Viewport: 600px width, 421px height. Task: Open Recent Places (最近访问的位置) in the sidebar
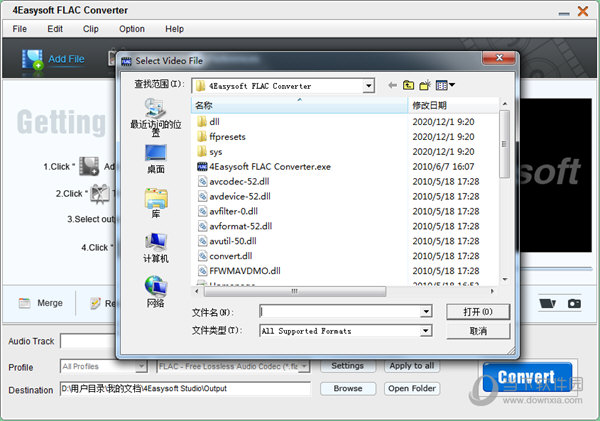155,117
